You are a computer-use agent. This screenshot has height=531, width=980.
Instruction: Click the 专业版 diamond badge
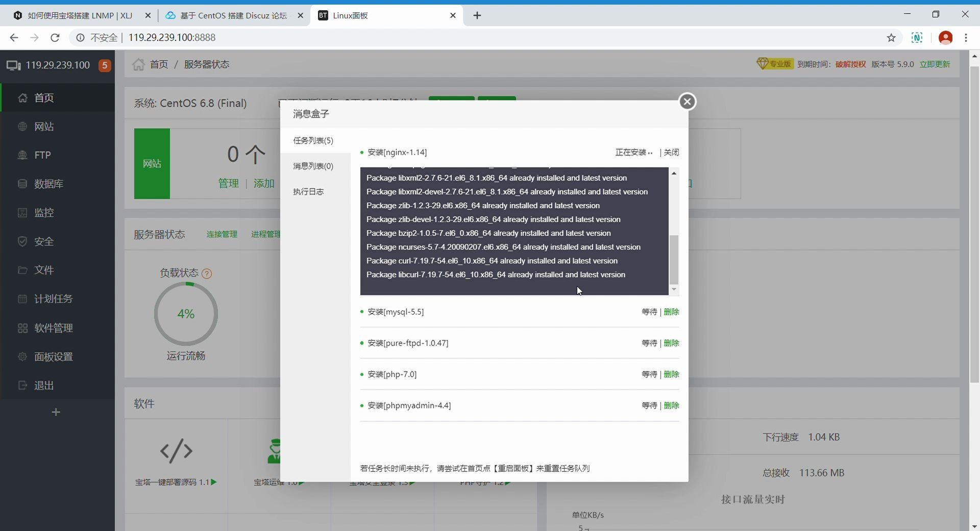[x=775, y=64]
